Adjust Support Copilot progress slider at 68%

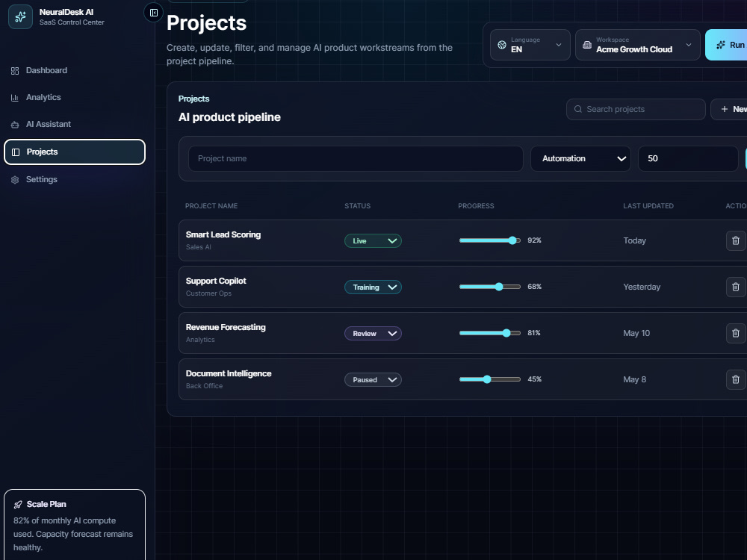coord(490,287)
